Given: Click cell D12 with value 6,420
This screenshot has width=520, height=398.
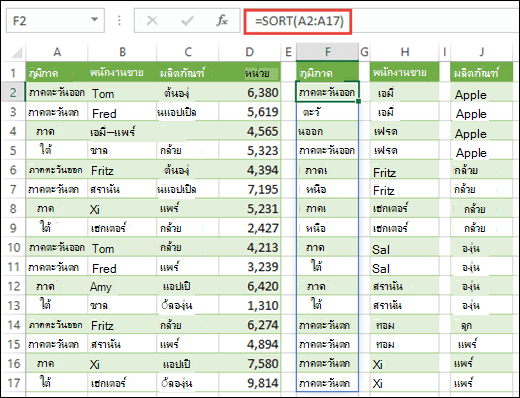Looking at the screenshot, I should click(249, 286).
